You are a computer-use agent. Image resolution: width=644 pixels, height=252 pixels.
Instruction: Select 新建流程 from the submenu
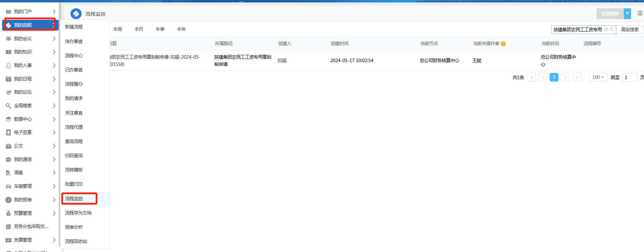(x=74, y=27)
